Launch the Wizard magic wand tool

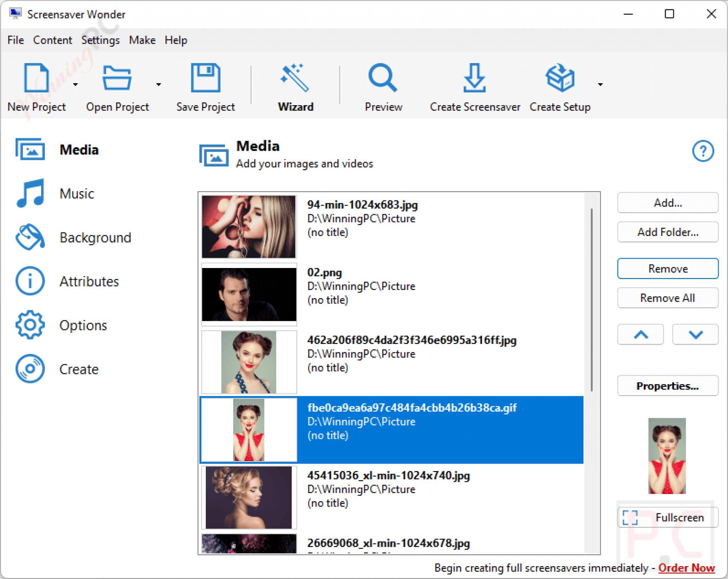click(x=295, y=77)
